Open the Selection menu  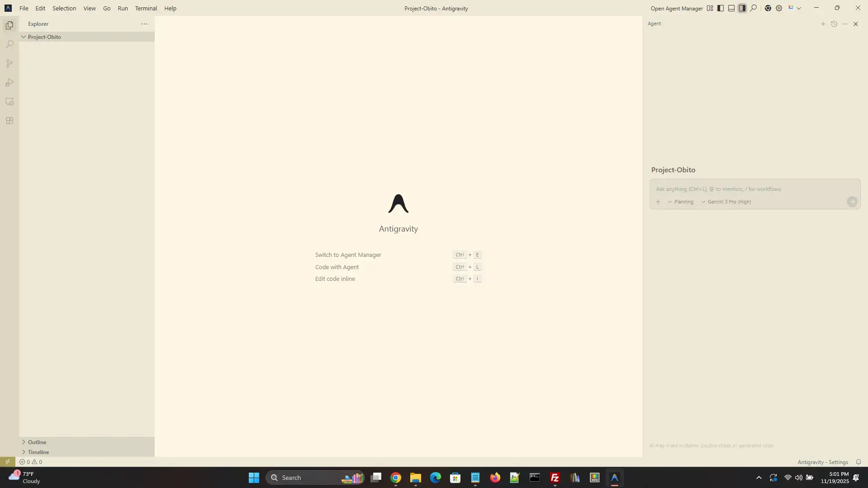click(64, 8)
